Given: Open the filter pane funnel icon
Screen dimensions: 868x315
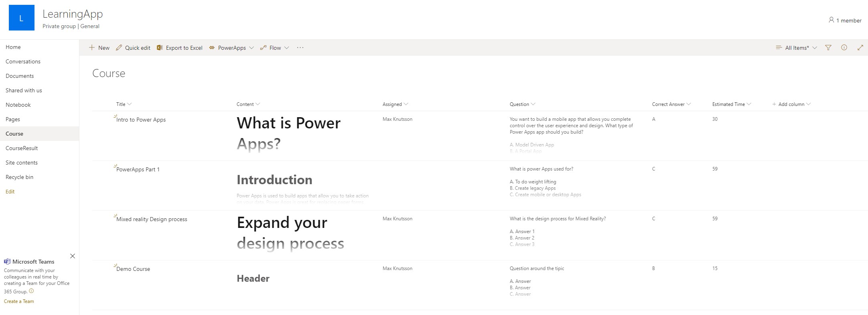Looking at the screenshot, I should pyautogui.click(x=828, y=47).
